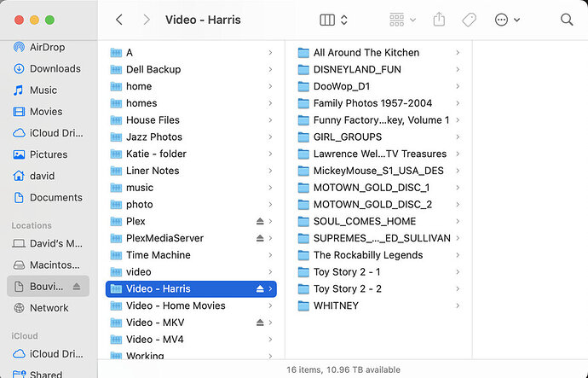588x378 pixels.
Task: Select the WHITNEY folder
Action: coord(378,305)
